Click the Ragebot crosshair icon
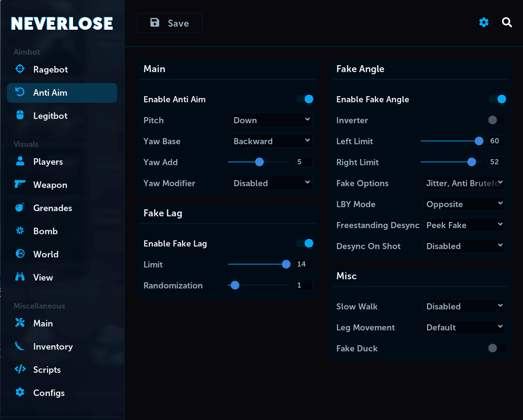Image resolution: width=523 pixels, height=420 pixels. pos(20,69)
